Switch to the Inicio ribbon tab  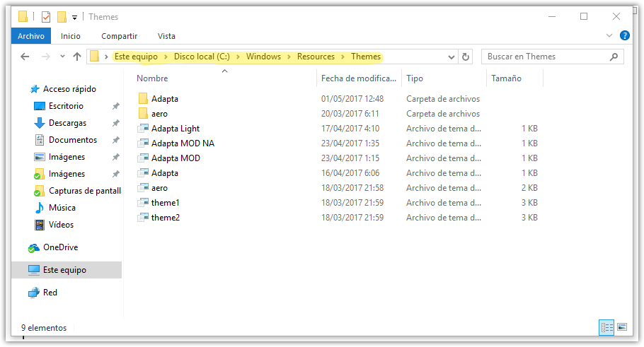(71, 36)
